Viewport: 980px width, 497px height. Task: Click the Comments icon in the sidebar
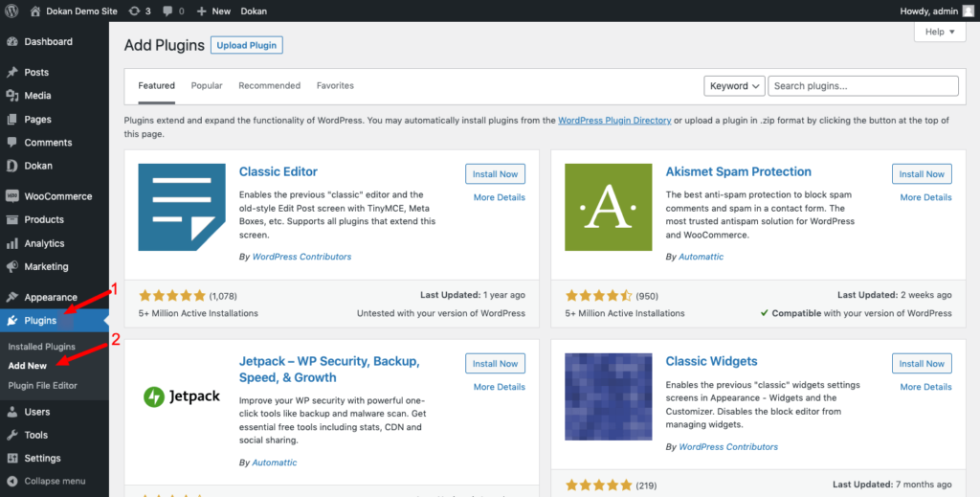point(11,143)
